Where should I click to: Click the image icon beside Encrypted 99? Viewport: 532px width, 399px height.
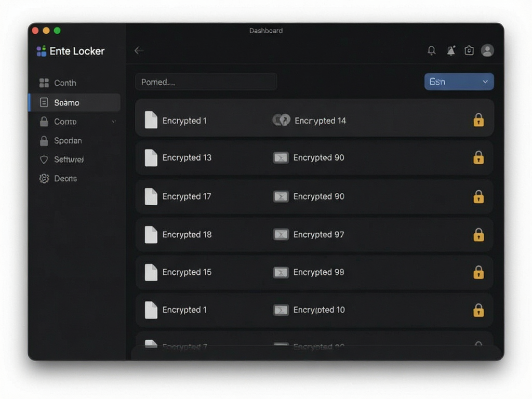coord(281,272)
